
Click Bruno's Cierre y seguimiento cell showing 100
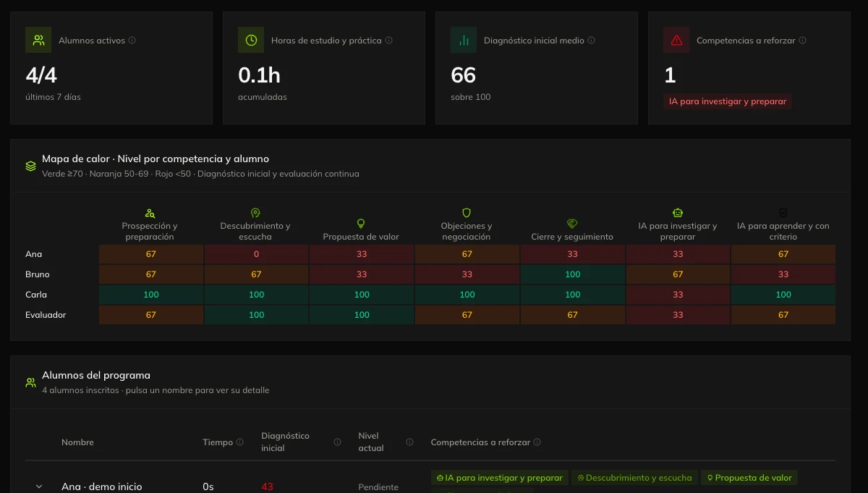point(573,274)
